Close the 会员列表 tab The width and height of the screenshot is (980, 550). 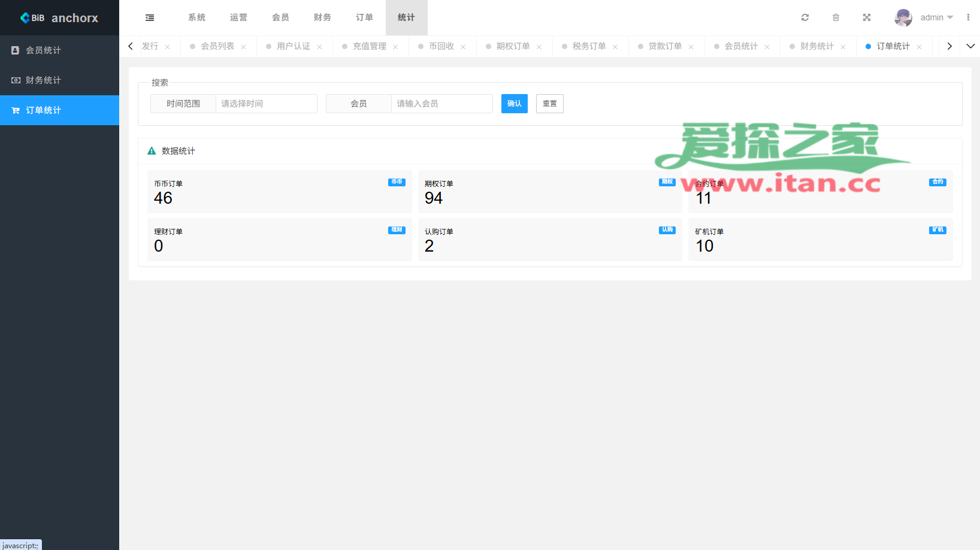[243, 47]
